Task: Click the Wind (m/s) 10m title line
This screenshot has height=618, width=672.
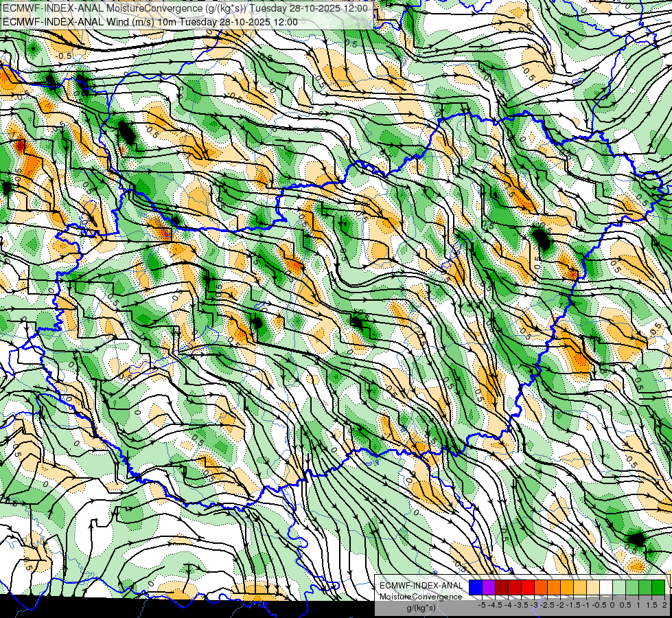Action: 150,21
